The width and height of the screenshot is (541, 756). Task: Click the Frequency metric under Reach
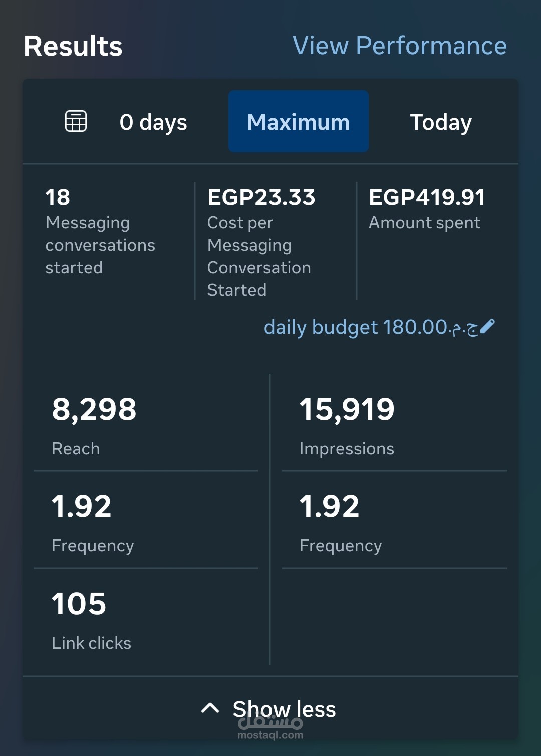coord(93,522)
